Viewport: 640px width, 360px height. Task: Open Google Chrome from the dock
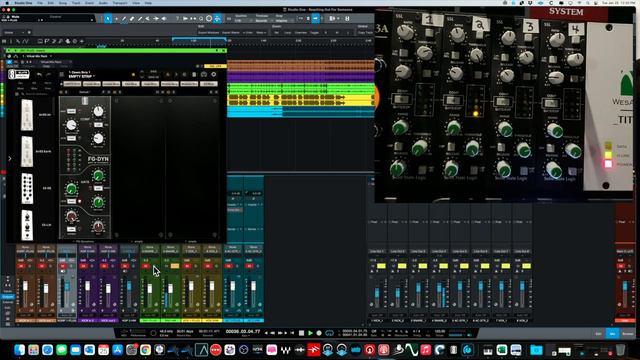(x=145, y=350)
